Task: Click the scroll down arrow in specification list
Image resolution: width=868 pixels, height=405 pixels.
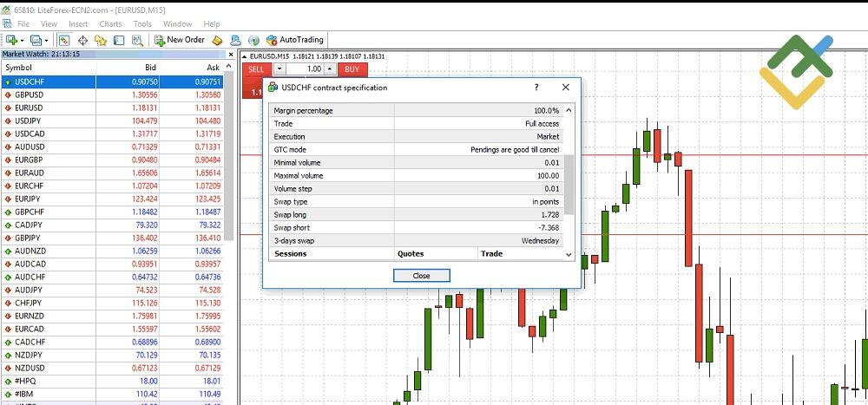Action: pyautogui.click(x=569, y=254)
